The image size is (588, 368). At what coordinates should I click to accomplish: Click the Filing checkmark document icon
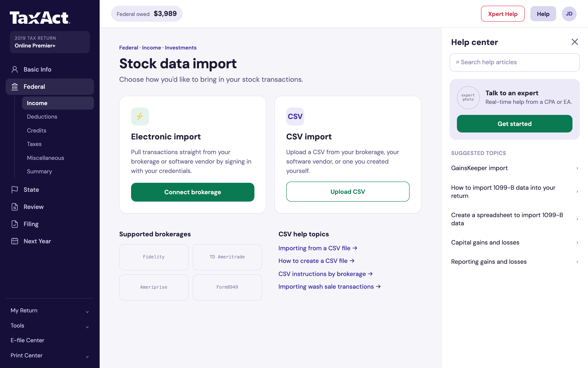[x=15, y=224]
